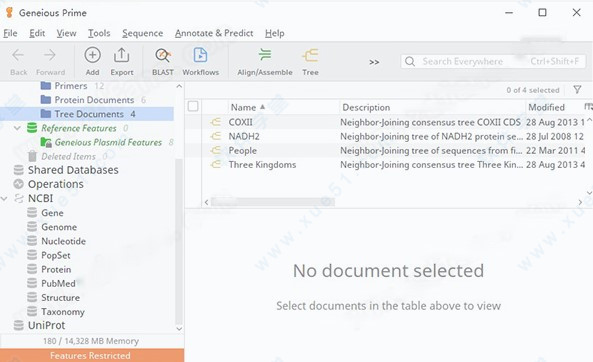Screen dimensions: 593x362
Task: Click the table scroll right arrow
Action: 580,202
